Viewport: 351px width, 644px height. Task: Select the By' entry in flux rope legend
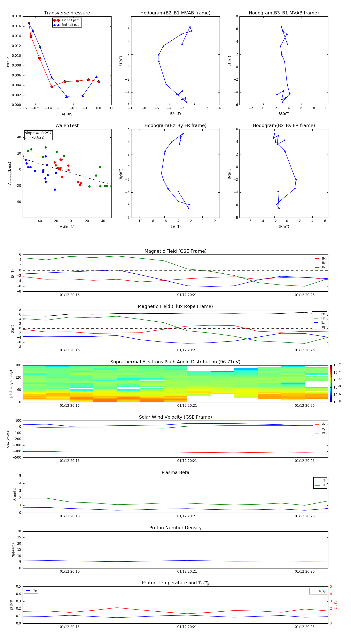[x=320, y=318]
